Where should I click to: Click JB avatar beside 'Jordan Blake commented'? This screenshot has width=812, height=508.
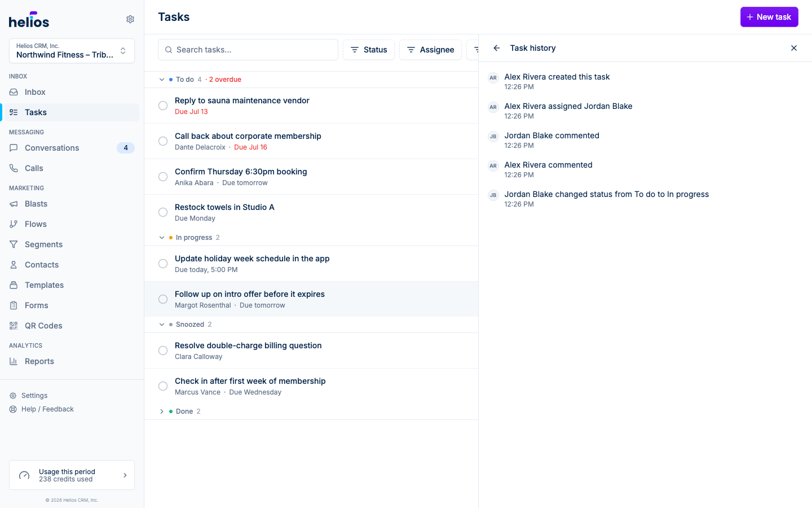[493, 137]
